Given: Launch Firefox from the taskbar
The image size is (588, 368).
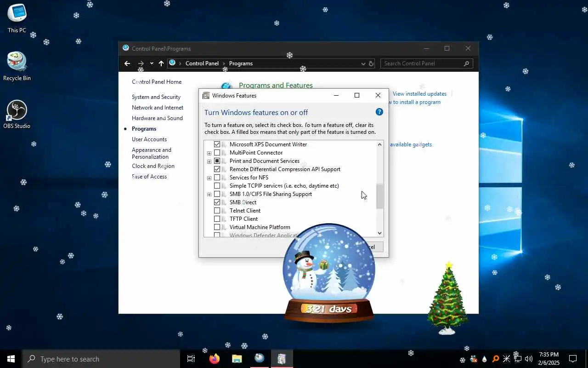Looking at the screenshot, I should click(x=214, y=359).
